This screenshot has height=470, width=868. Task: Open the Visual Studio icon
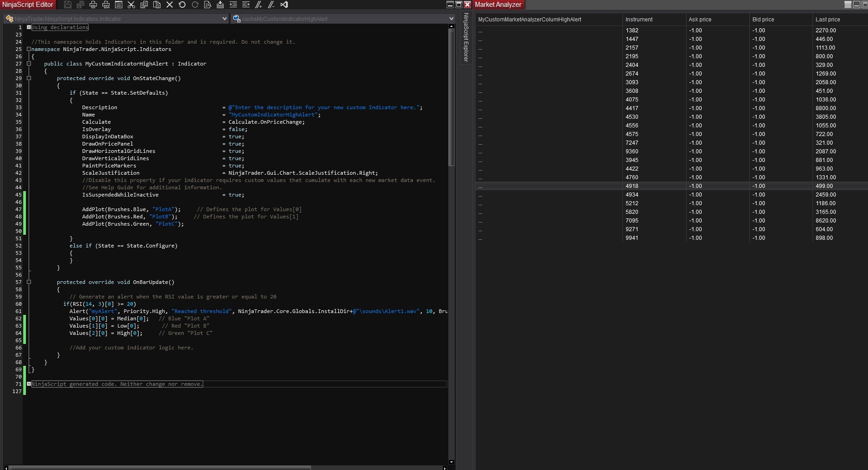(284, 5)
